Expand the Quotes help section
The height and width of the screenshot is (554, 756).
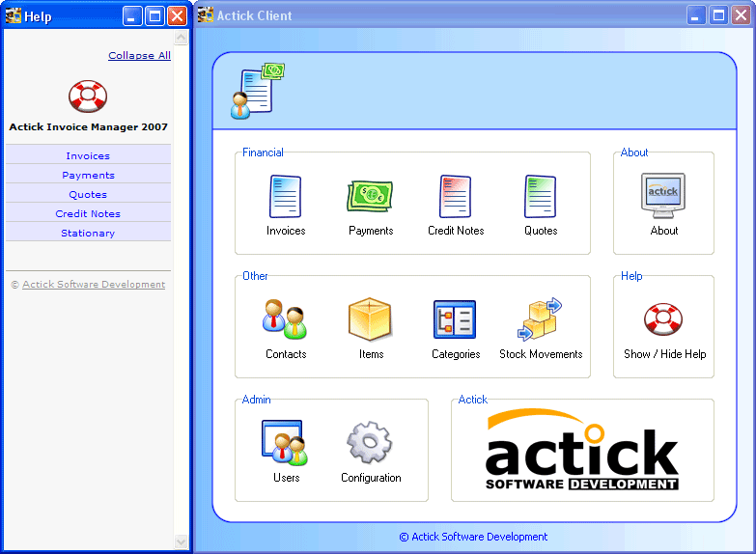[x=88, y=194]
